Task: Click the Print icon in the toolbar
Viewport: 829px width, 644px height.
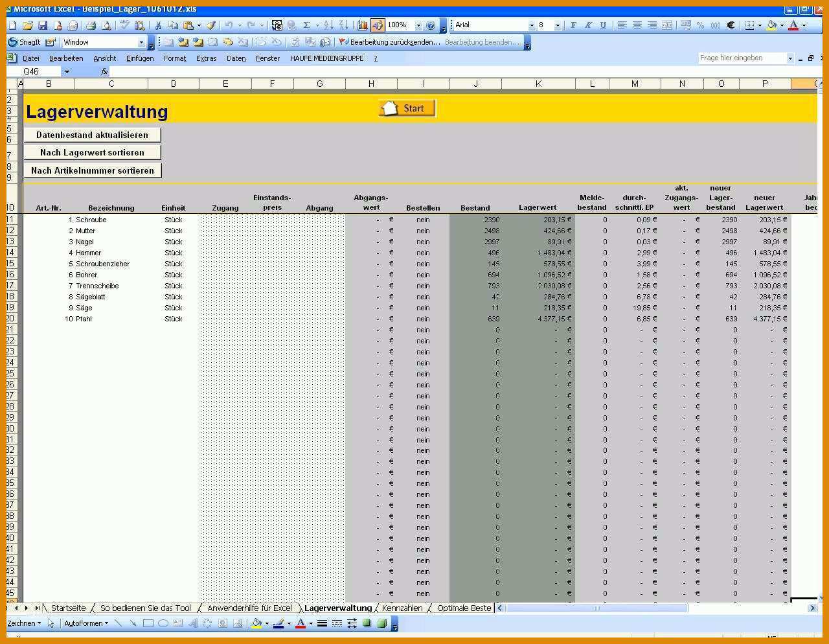Action: pos(91,25)
